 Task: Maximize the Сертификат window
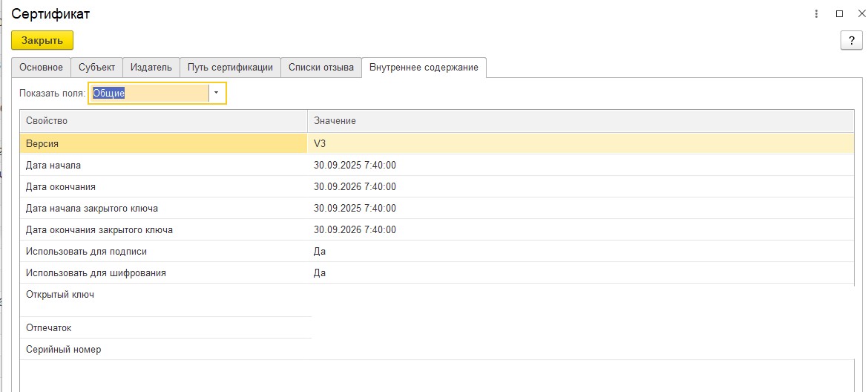point(840,13)
